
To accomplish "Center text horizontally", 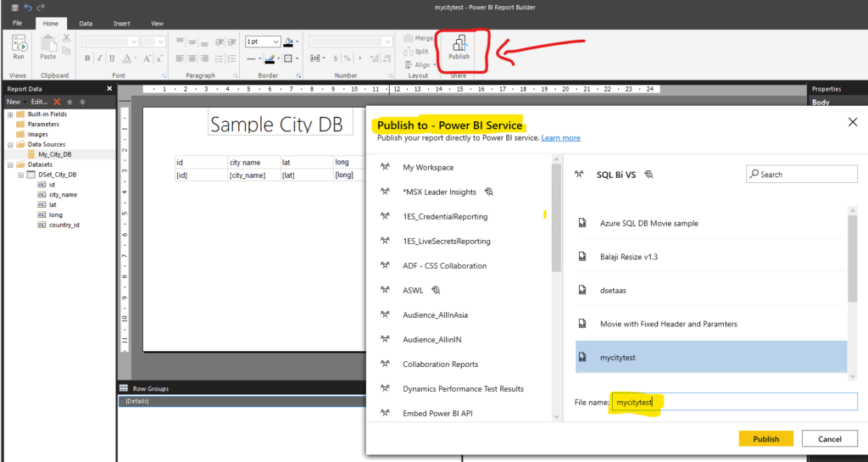I will tap(192, 58).
